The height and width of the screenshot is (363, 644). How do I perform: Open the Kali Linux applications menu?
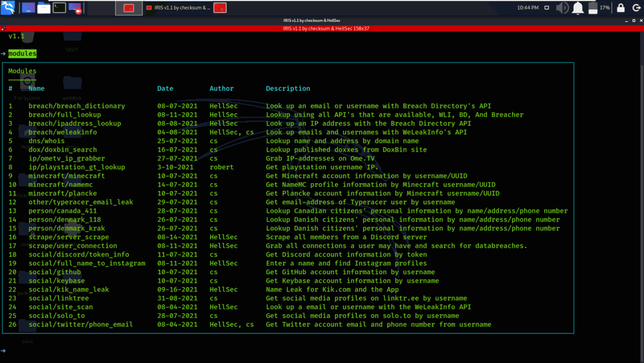coord(8,7)
